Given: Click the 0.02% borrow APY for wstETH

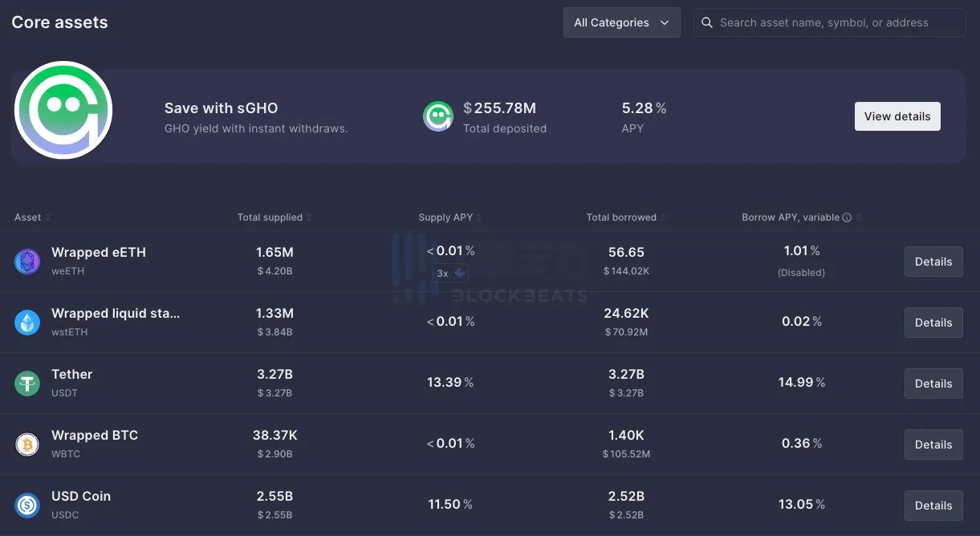Looking at the screenshot, I should pos(802,322).
